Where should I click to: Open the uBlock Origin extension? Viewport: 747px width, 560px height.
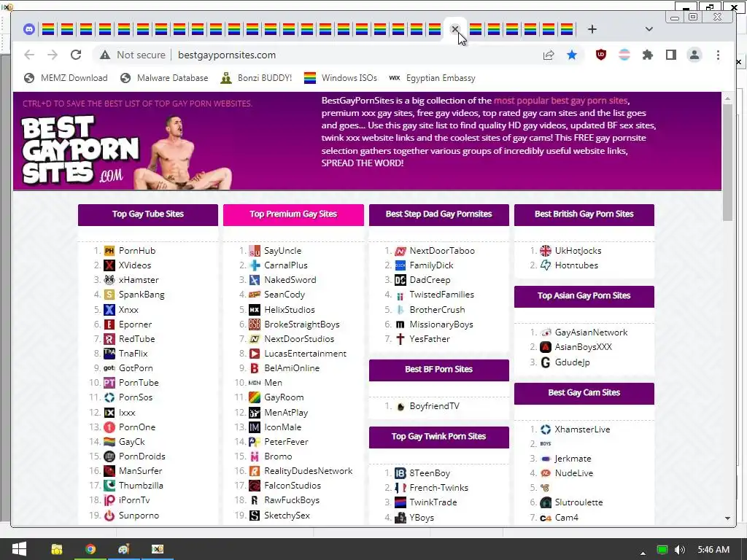coord(601,55)
